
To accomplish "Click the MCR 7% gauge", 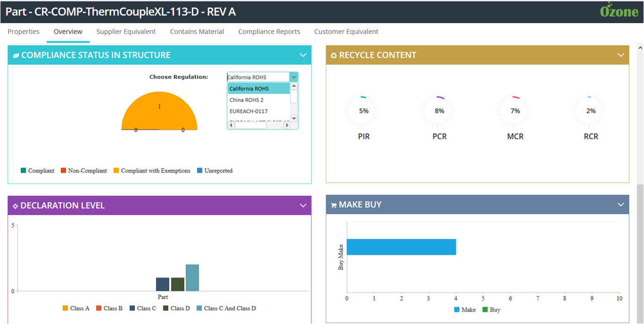I will click(x=515, y=111).
